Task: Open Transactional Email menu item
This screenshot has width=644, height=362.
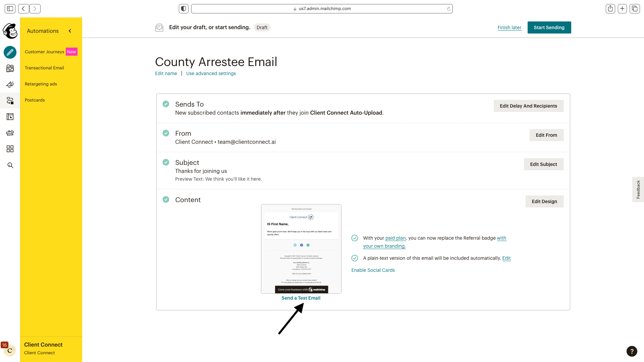Action: tap(44, 68)
